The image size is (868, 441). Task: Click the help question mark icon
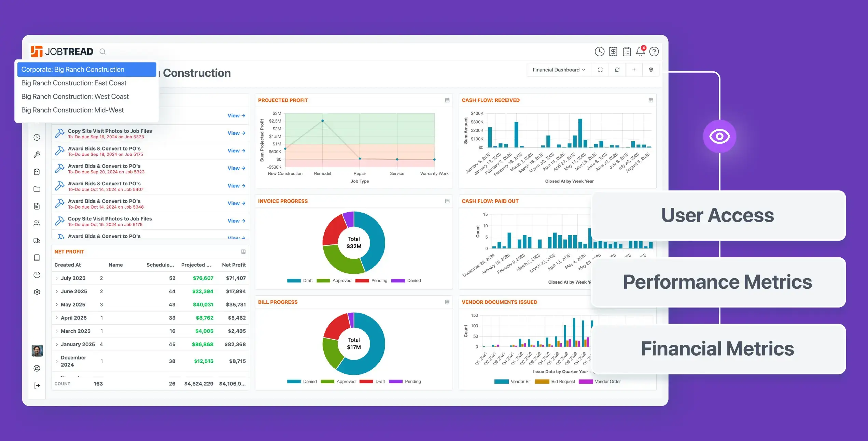[654, 52]
